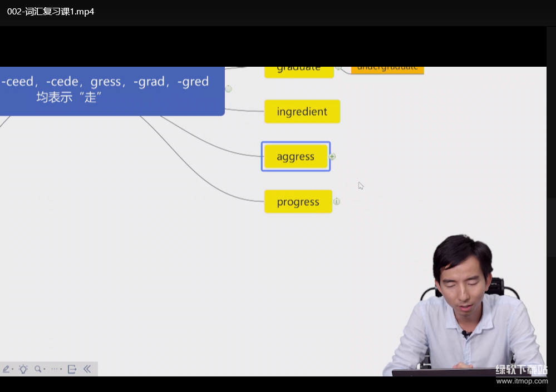Select the ingredient node
The width and height of the screenshot is (556, 392).
click(x=302, y=112)
